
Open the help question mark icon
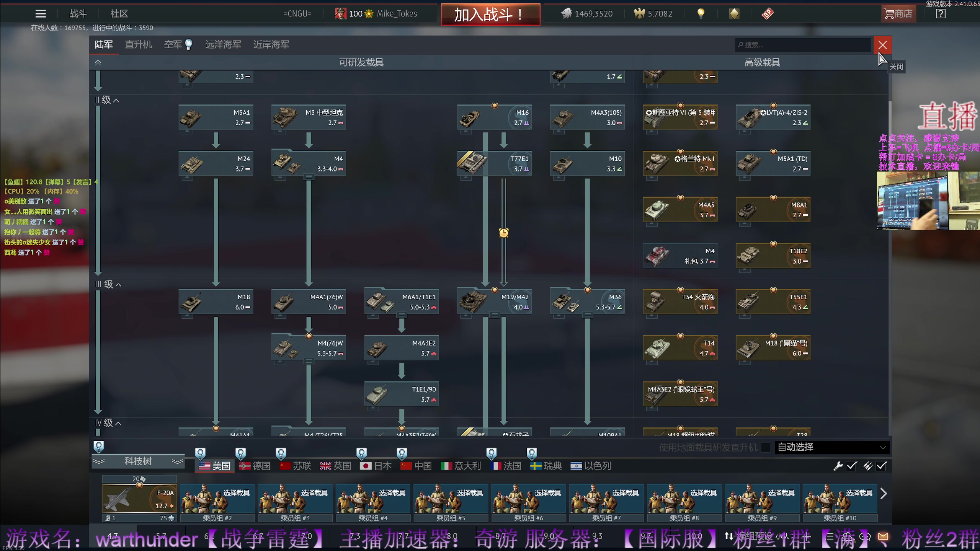coord(941,14)
